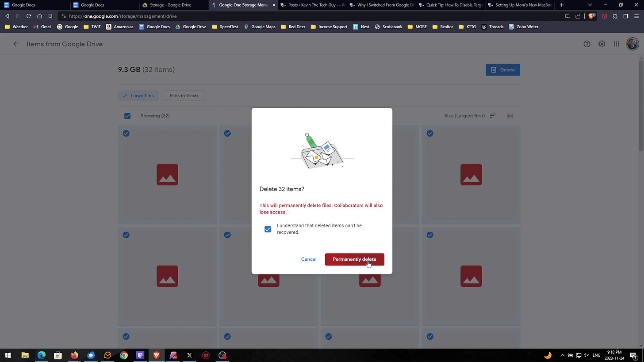Show hidden system tray icons chevron
Screen dimensions: 644x362
562,355
